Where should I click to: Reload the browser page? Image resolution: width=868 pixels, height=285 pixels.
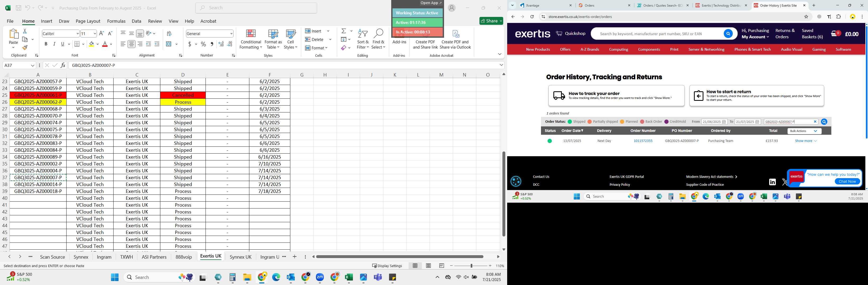532,17
